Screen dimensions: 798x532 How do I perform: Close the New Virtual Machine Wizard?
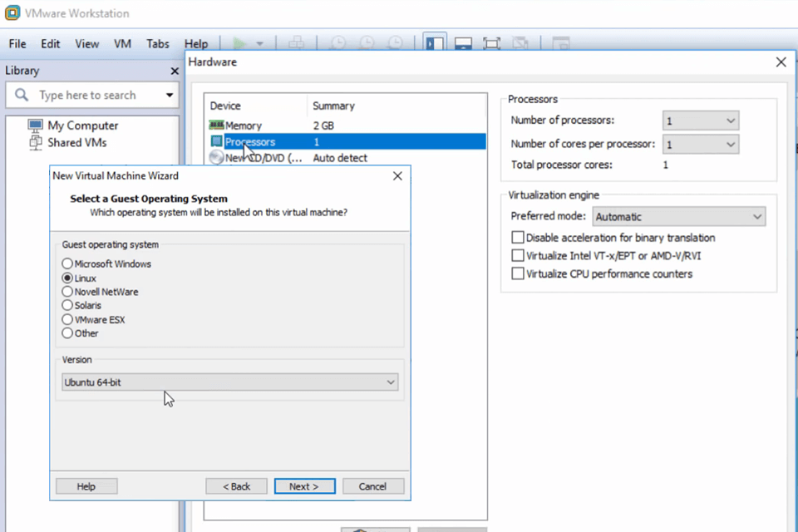(397, 175)
